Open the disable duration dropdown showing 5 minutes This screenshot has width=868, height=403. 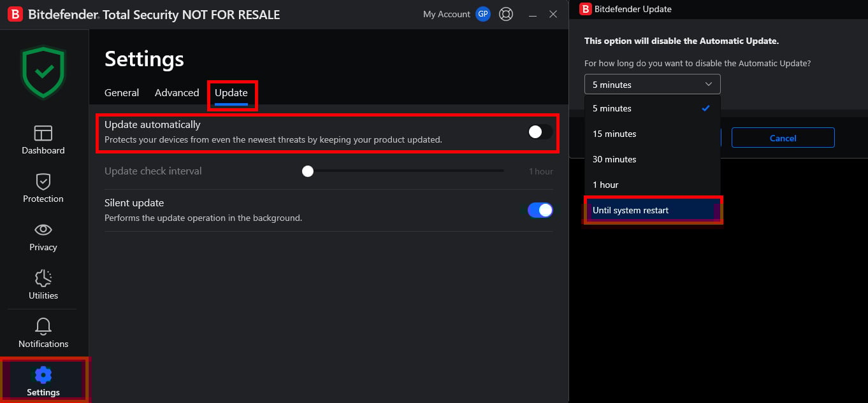tap(653, 84)
